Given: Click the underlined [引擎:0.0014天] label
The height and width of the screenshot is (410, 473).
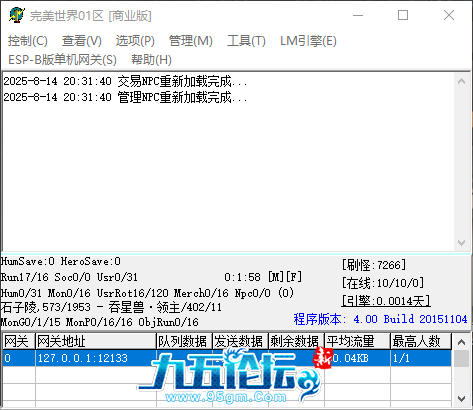Looking at the screenshot, I should (386, 301).
